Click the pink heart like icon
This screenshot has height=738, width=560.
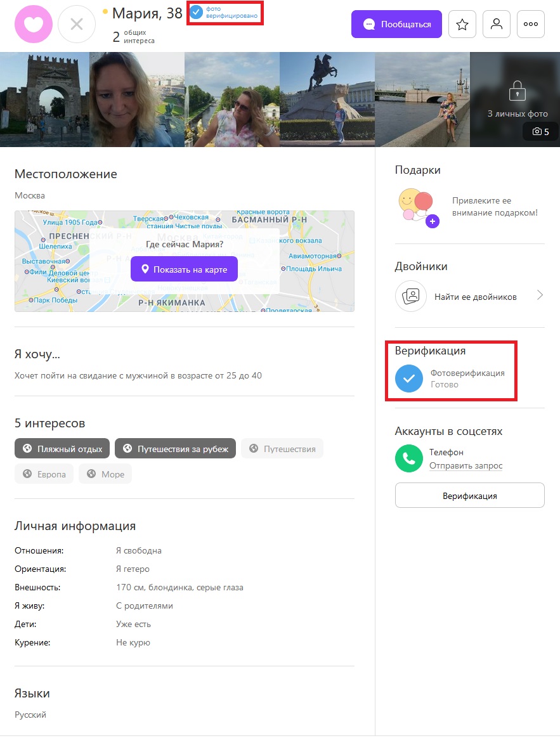pyautogui.click(x=34, y=24)
